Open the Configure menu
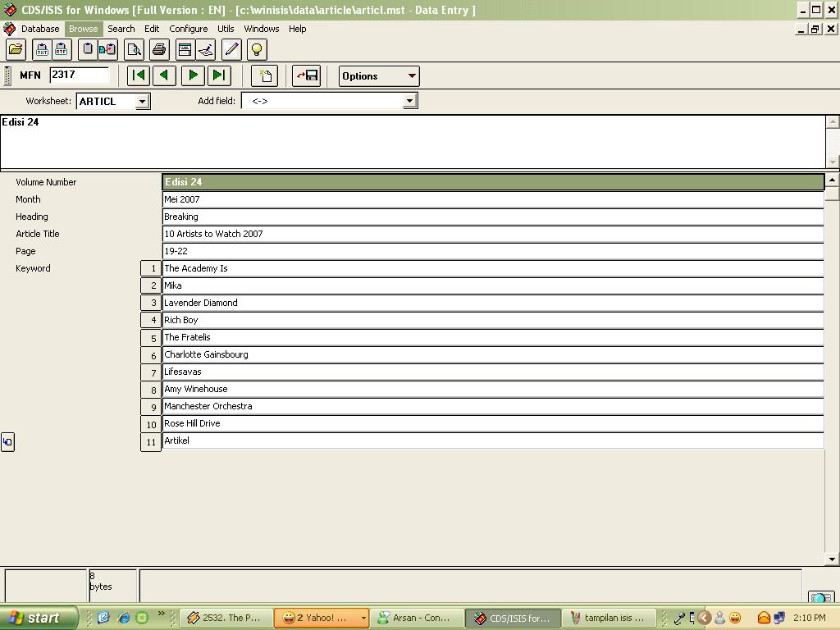This screenshot has width=840, height=630. [x=189, y=29]
